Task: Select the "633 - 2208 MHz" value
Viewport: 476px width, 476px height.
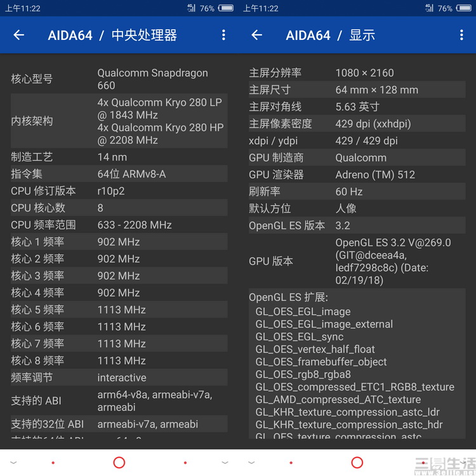Action: 135,225
